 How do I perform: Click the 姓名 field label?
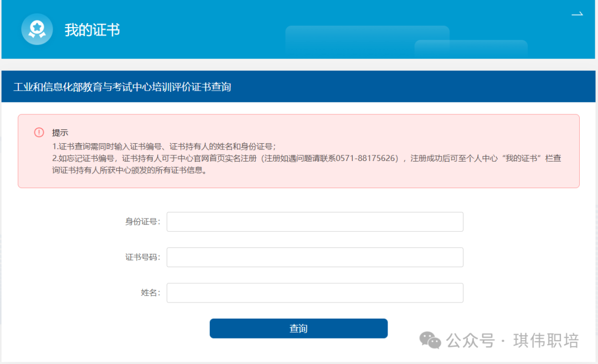tap(151, 293)
